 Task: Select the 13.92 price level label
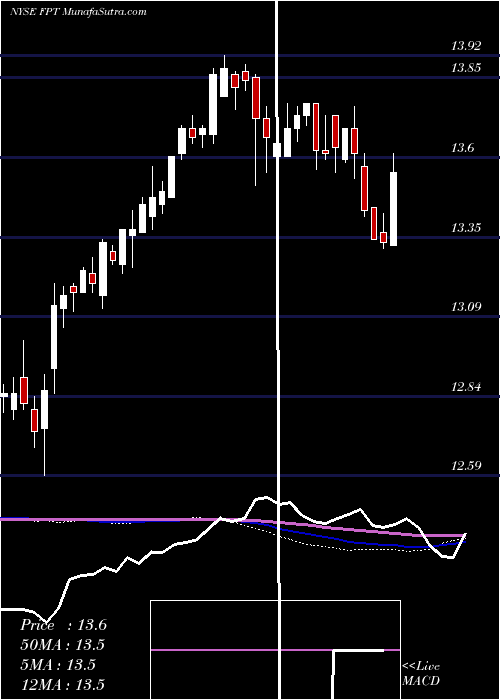pos(466,46)
